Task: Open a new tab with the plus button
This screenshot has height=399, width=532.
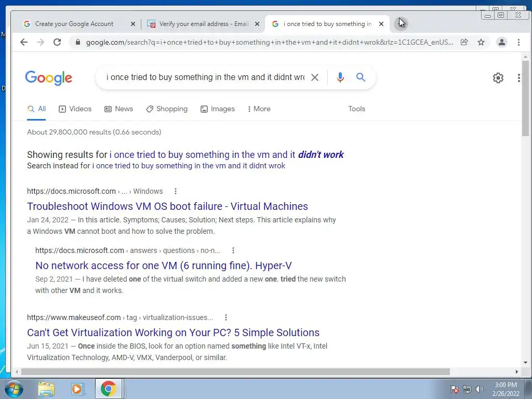Action: pos(401,24)
